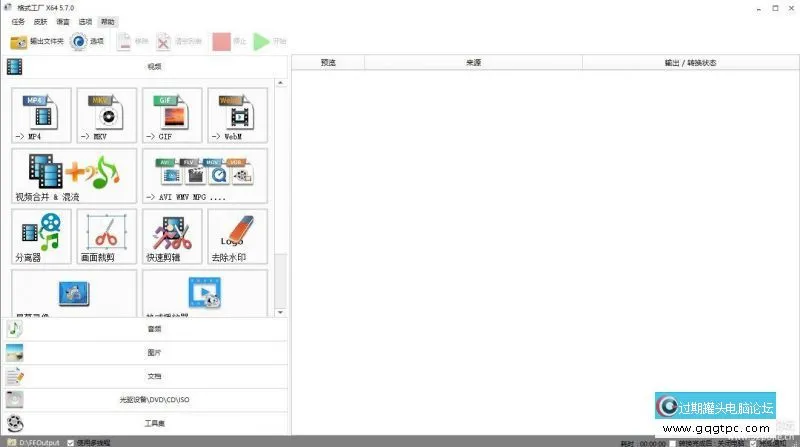Screen dimensions: 800x447
Task: Open the 去除水印 watermark removal tool
Action: pos(237,236)
